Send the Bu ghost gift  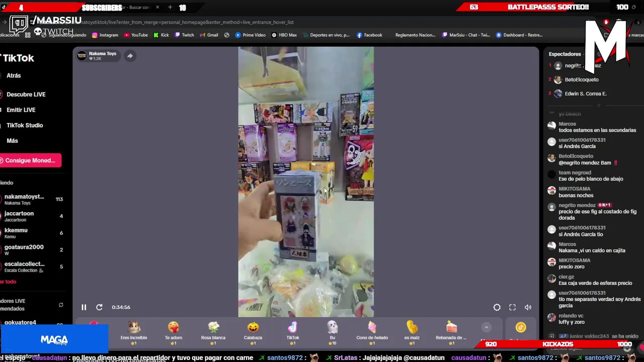(333, 332)
